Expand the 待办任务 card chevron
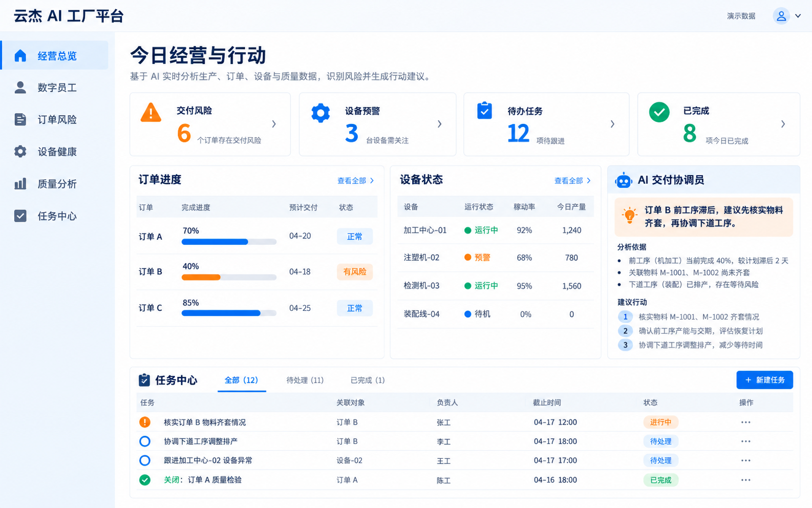 (612, 124)
